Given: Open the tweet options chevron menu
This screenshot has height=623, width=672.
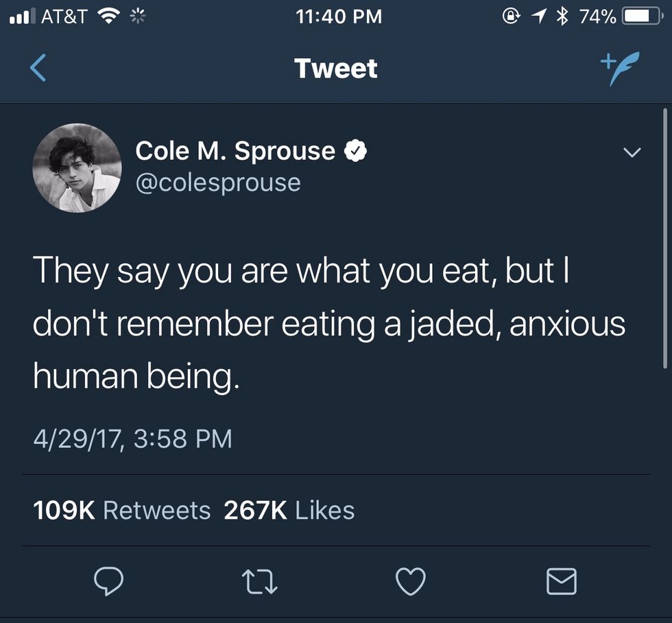Looking at the screenshot, I should coord(633,152).
